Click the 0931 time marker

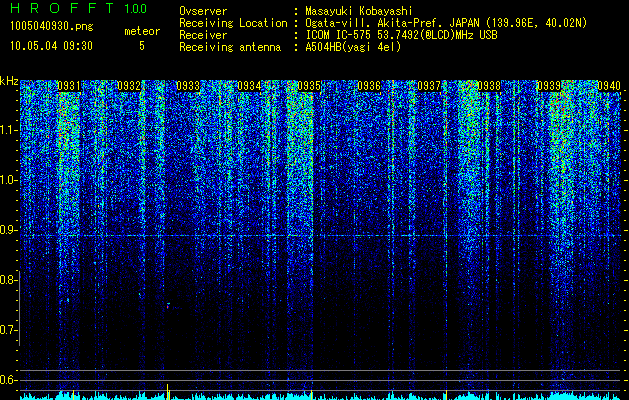coord(69,86)
